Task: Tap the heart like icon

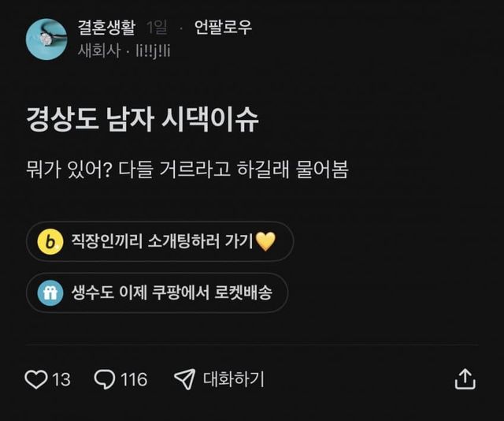Action: 36,379
